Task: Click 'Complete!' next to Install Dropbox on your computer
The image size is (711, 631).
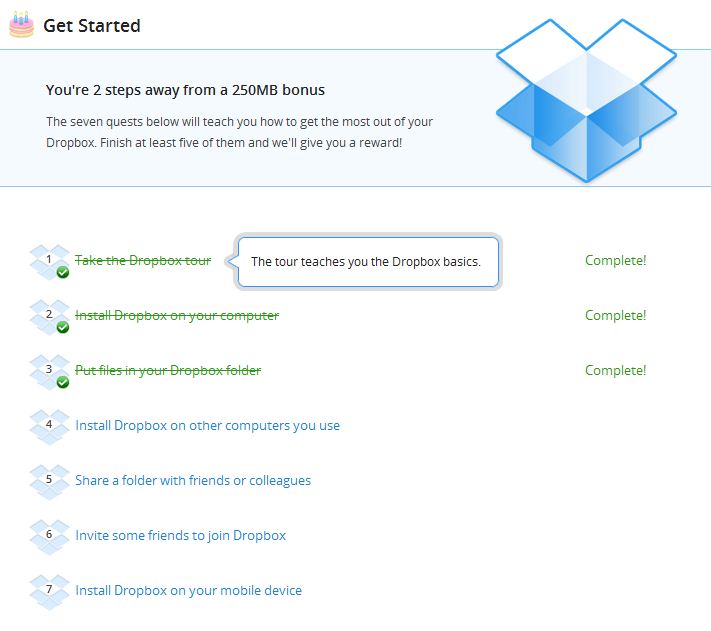Action: 615,316
